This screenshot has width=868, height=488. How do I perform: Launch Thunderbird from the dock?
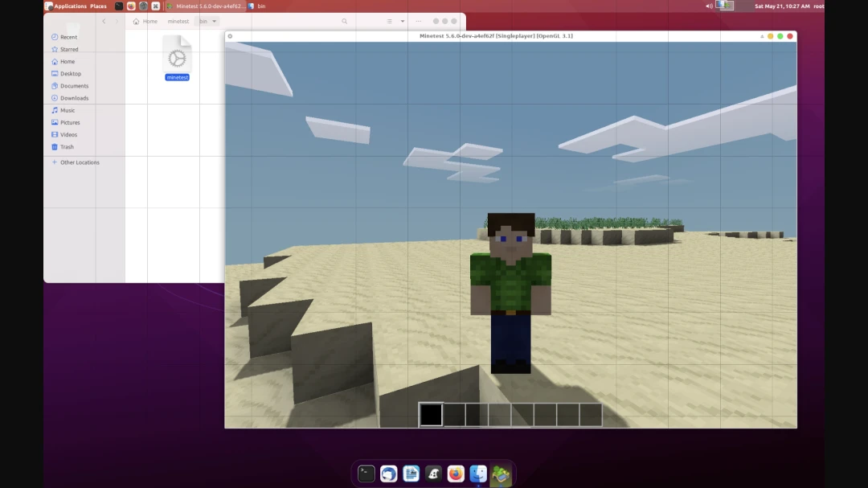389,474
